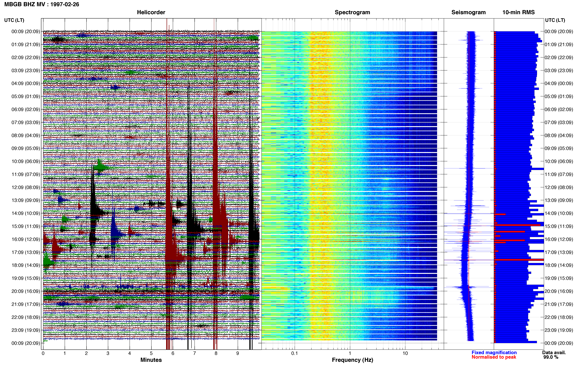Click the '1' tick on Minutes axis
The image size is (588, 368).
click(x=65, y=353)
